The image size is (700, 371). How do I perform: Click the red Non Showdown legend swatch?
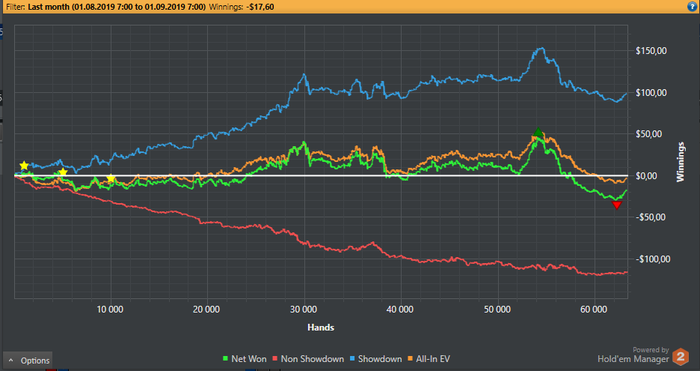pyautogui.click(x=275, y=359)
